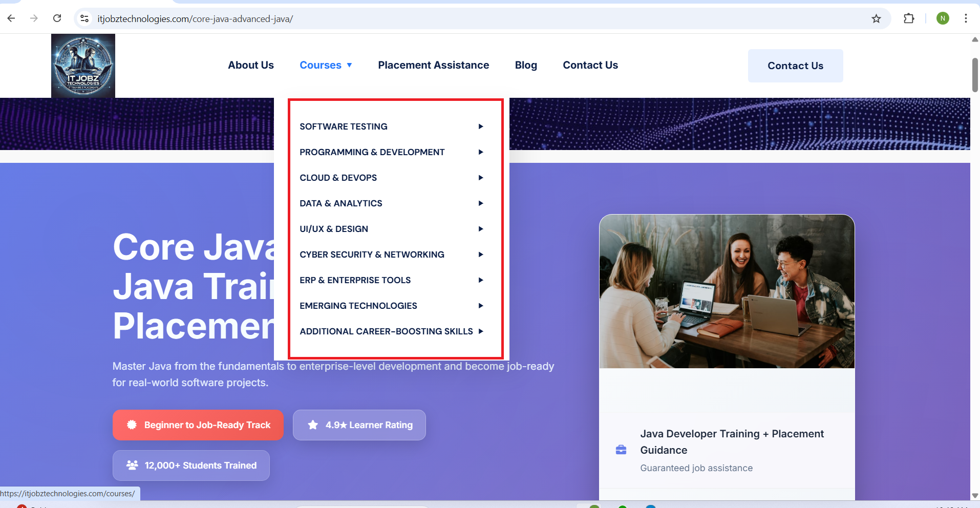Click the IT Jobz Technologies logo

pos(83,66)
